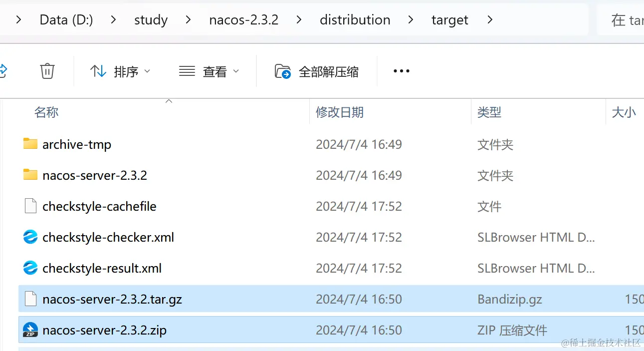The width and height of the screenshot is (644, 351).
Task: Click the date of checkstyle-cachefile row
Action: coord(359,207)
